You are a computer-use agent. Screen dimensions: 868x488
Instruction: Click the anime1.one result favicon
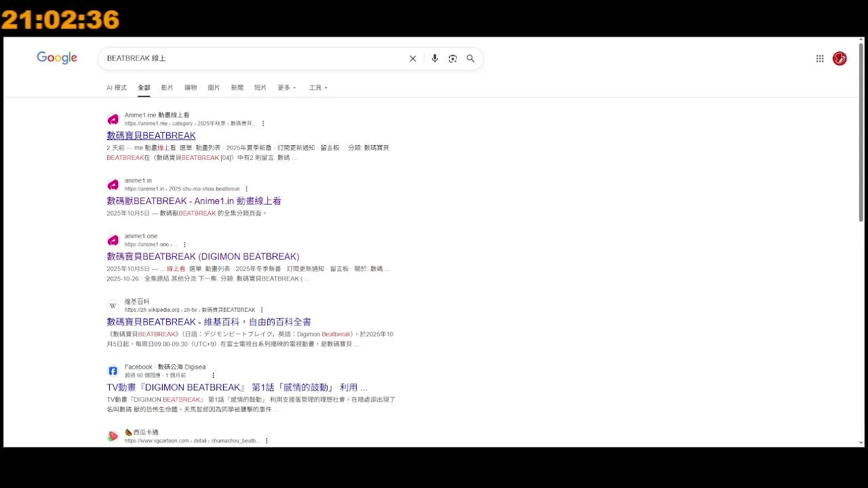coord(113,240)
